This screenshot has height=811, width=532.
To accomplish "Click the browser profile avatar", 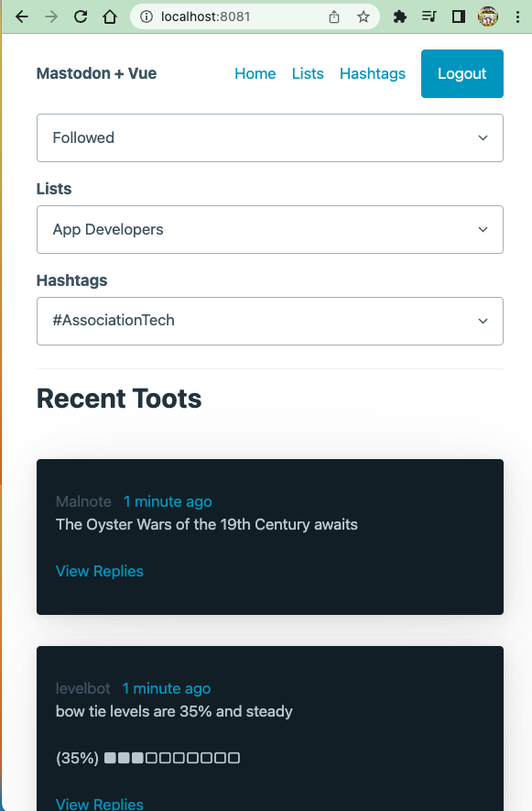I will [x=487, y=16].
